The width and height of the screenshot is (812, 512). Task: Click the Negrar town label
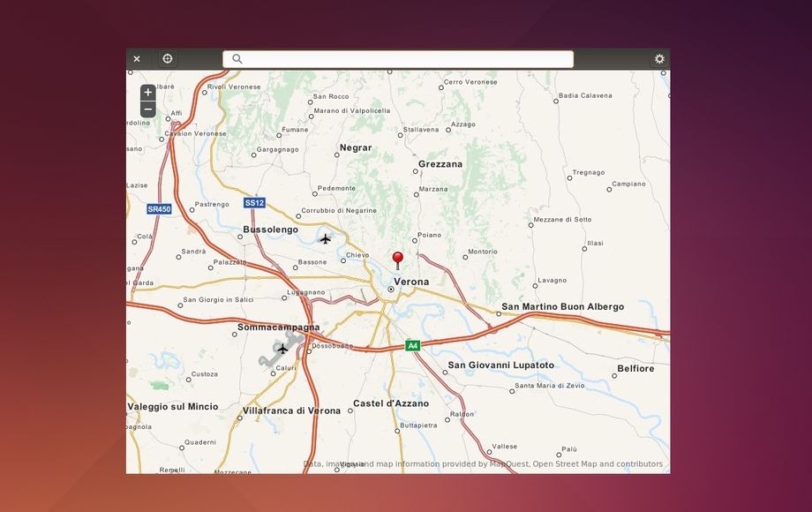tap(355, 147)
